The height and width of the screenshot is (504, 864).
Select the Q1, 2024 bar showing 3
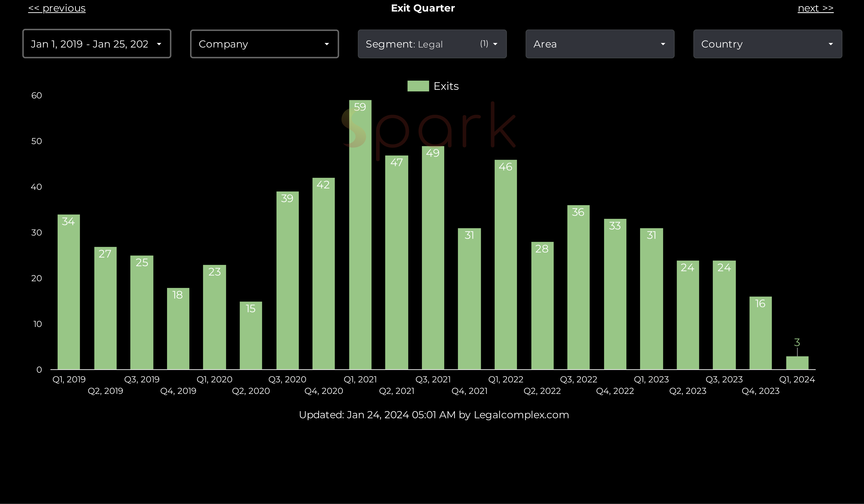tap(797, 363)
